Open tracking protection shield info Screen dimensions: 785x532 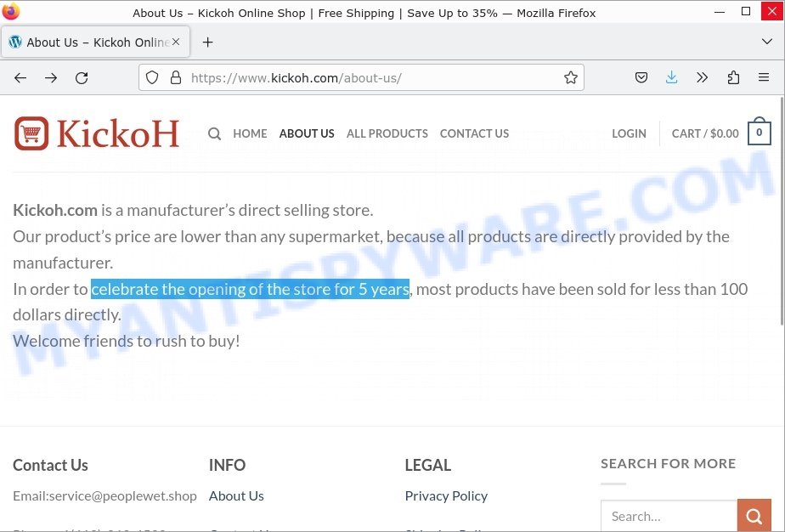152,77
